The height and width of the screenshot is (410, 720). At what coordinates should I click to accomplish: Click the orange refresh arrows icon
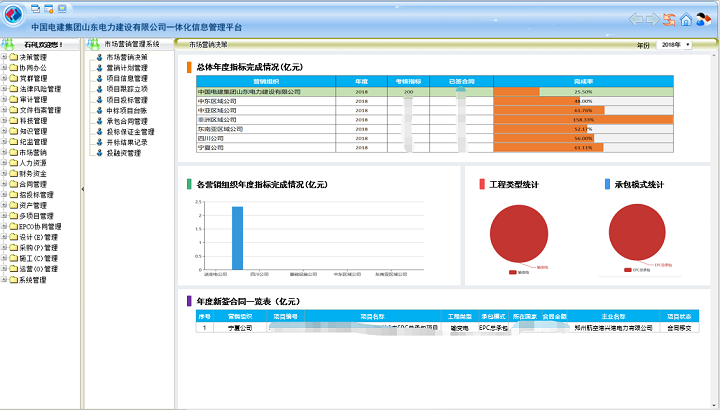point(669,19)
